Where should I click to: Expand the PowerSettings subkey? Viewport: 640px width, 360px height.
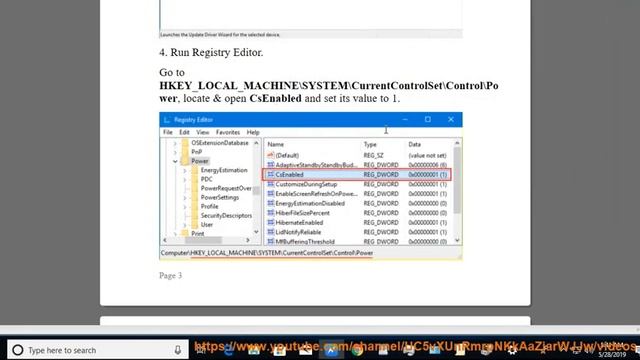(184, 198)
